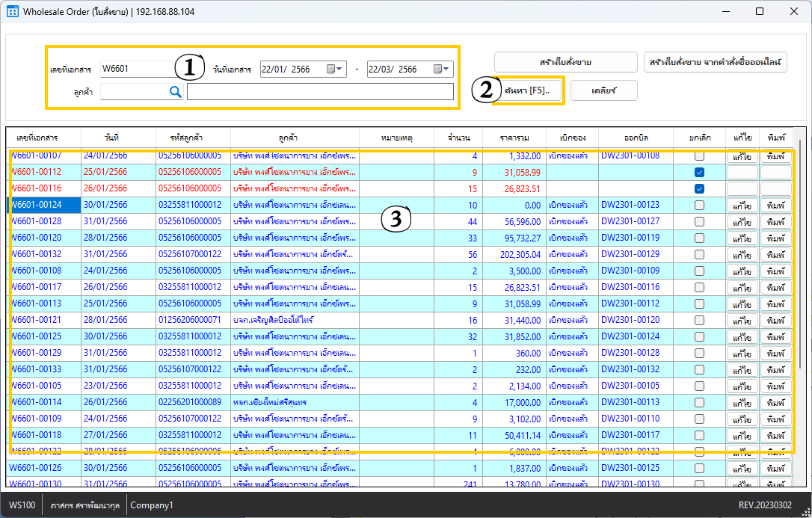Sort by the วันที่ date column header

coord(112,138)
